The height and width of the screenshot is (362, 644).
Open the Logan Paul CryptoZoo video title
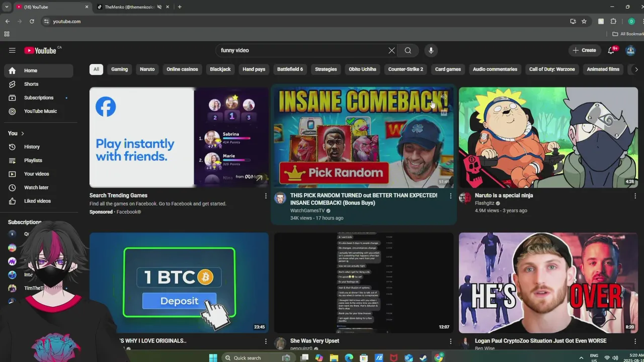click(540, 341)
